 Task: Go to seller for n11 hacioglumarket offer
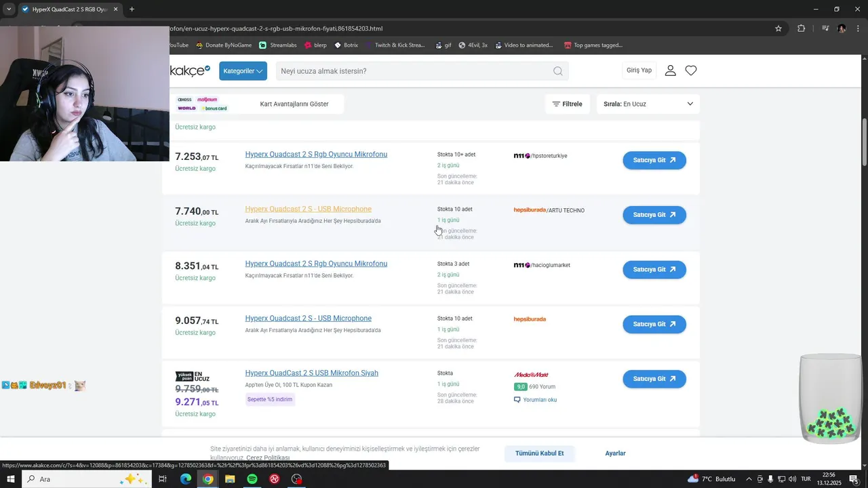654,270
